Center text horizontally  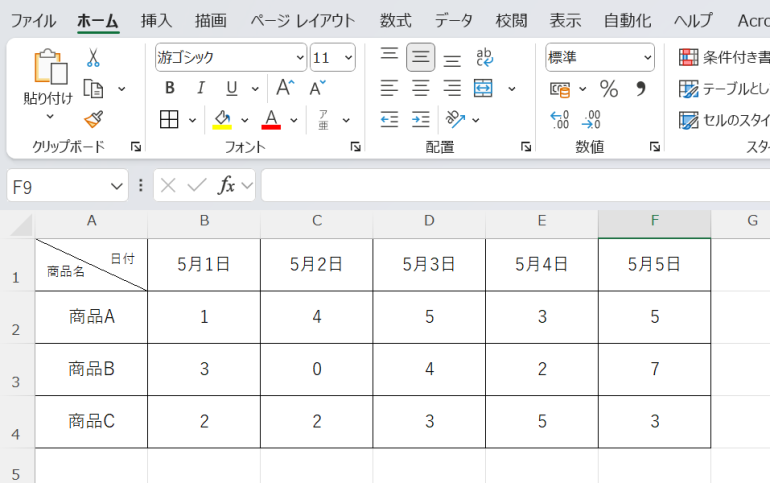(420, 88)
